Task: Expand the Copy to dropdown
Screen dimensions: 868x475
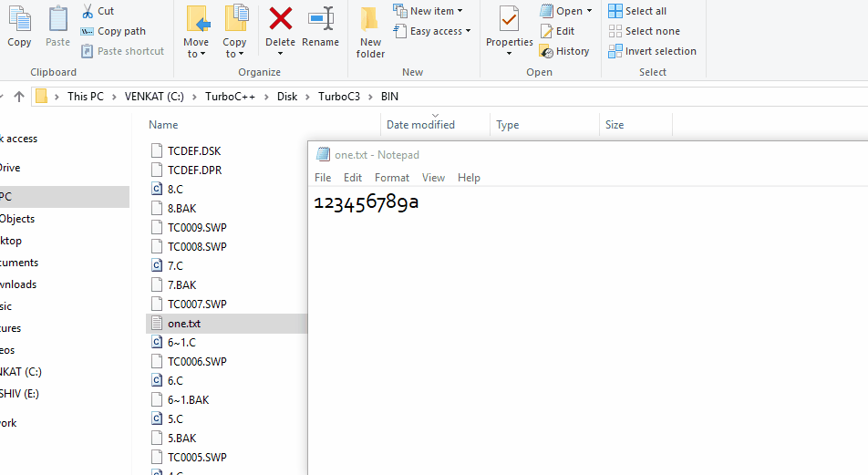Action: coord(234,54)
